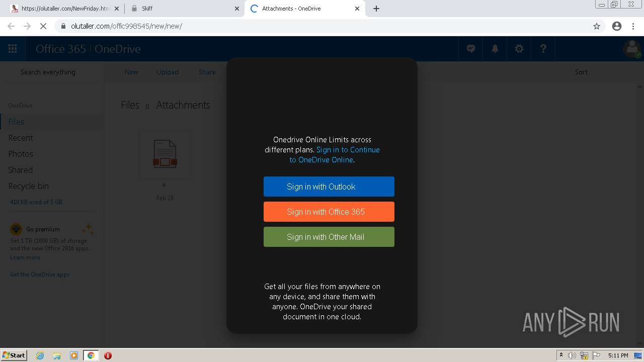Open the Chrome profile icon
The height and width of the screenshot is (362, 644).
pos(617,26)
